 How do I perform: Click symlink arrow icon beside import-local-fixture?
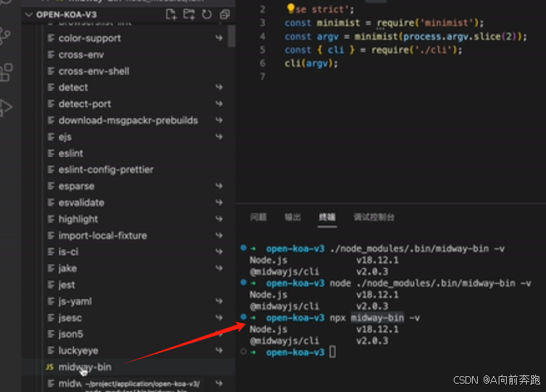[x=219, y=235]
